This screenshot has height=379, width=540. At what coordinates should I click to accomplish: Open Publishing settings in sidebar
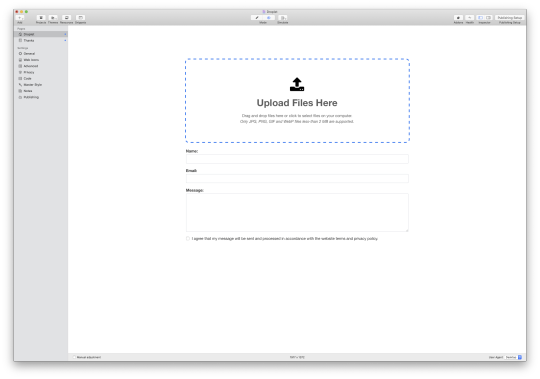click(x=41, y=97)
